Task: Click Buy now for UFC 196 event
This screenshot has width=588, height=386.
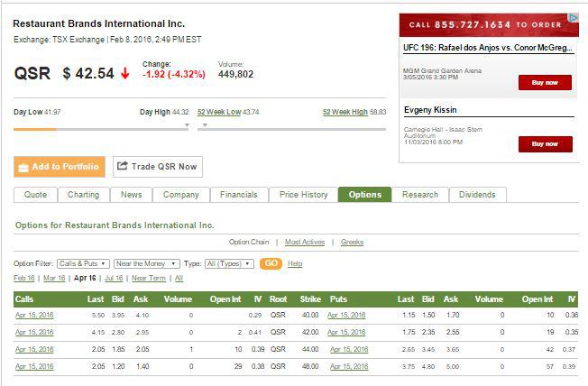Action: point(545,82)
